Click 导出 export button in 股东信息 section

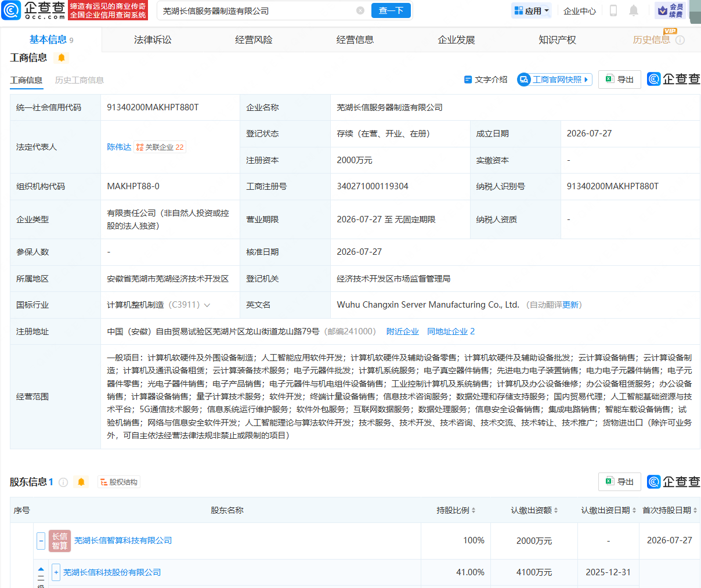(620, 482)
